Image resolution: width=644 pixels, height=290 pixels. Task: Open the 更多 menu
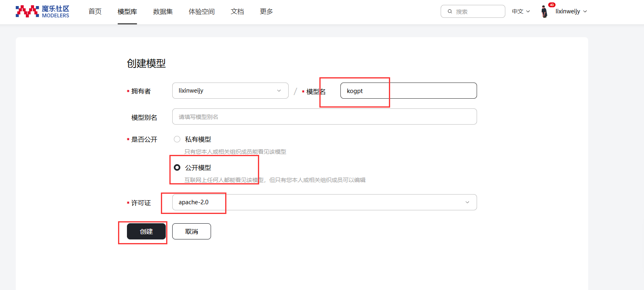click(266, 11)
